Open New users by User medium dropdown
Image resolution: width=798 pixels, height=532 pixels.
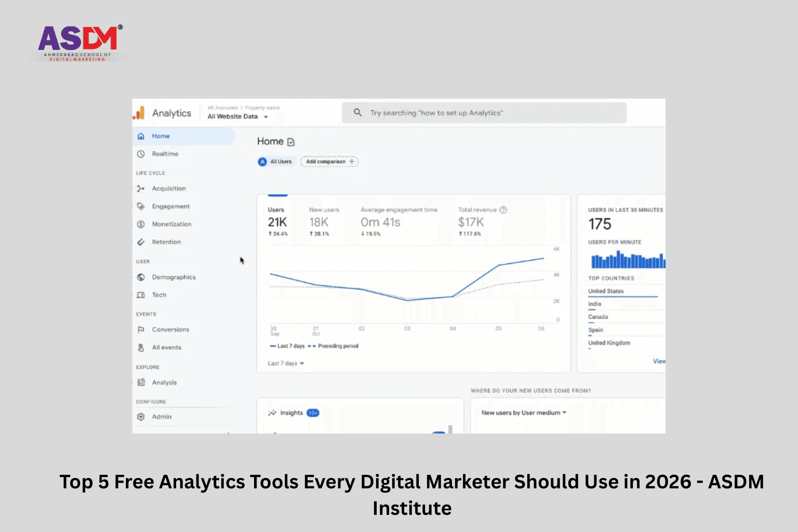tap(524, 413)
